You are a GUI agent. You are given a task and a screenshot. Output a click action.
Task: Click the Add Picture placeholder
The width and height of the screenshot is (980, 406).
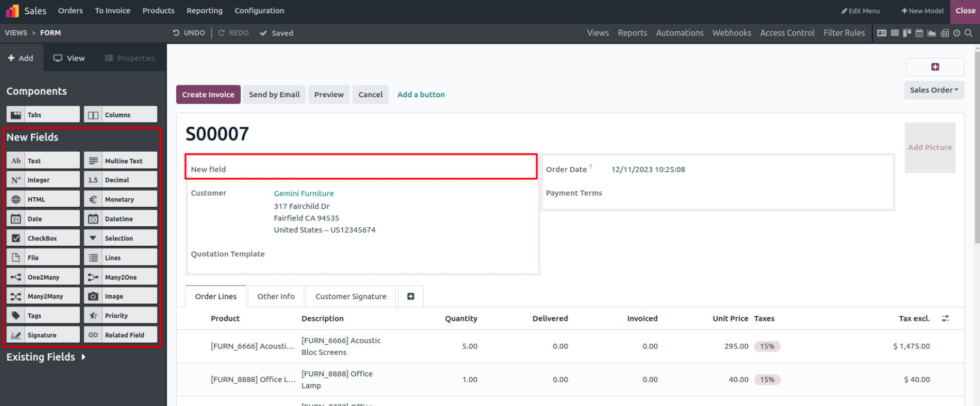click(929, 147)
